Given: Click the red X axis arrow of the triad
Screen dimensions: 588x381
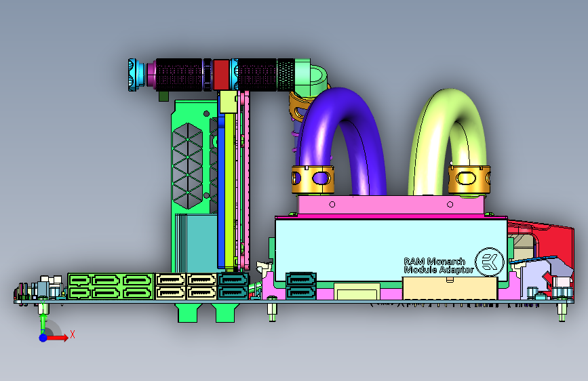Looking at the screenshot, I should point(58,338).
